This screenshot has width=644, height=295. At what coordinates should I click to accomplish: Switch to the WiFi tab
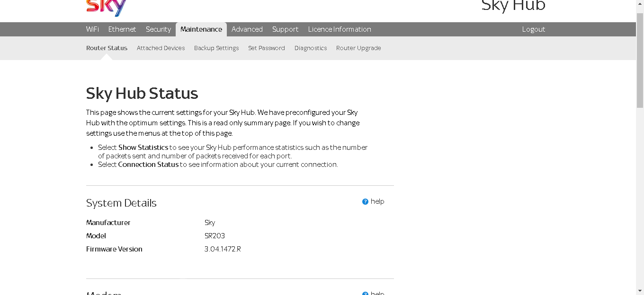point(92,29)
